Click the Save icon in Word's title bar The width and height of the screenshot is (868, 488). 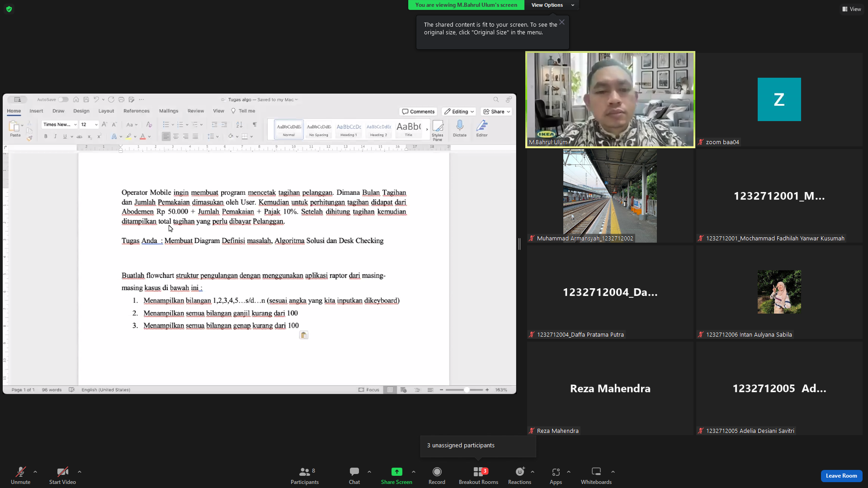click(86, 99)
